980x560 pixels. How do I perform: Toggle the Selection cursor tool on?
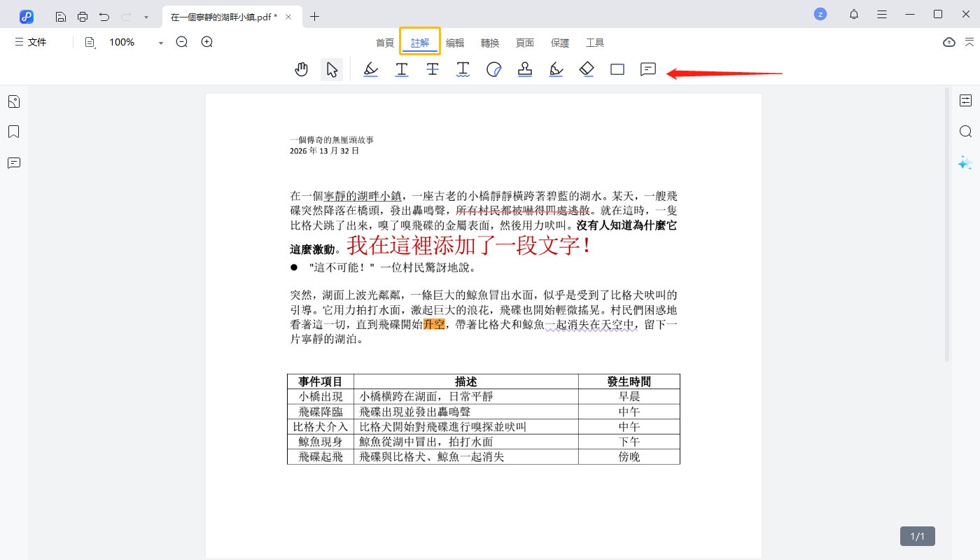click(x=332, y=69)
